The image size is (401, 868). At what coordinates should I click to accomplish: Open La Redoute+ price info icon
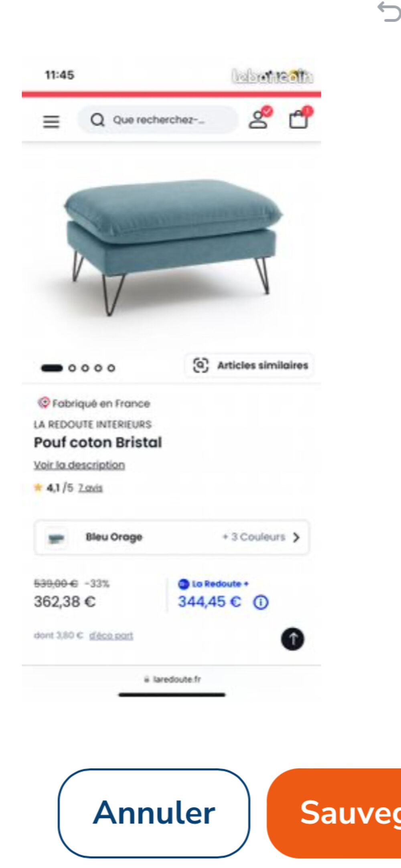click(261, 602)
